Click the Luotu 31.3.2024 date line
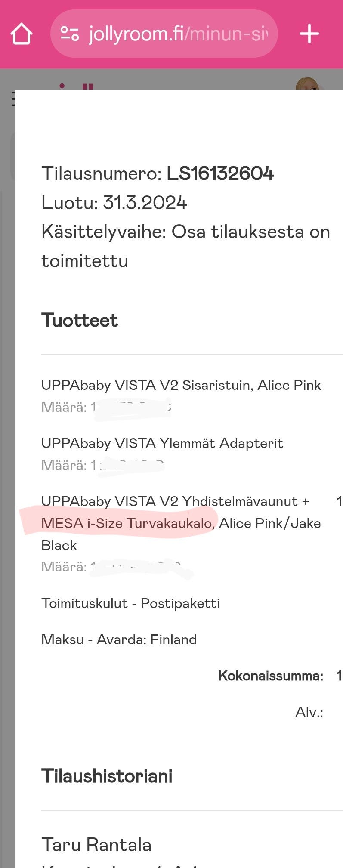 coord(114,203)
